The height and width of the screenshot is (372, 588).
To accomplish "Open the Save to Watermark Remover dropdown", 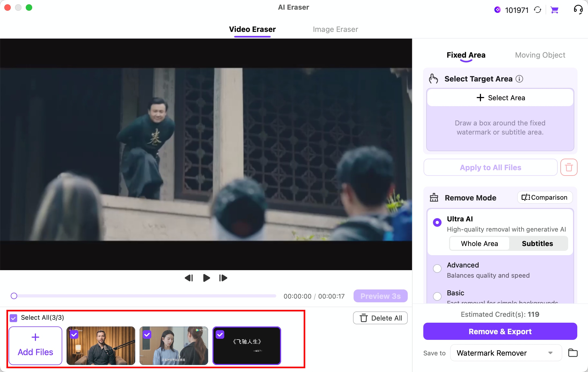I will (x=506, y=353).
